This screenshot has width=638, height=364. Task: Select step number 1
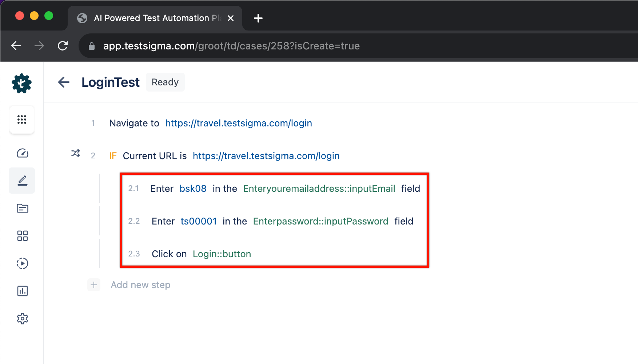click(x=93, y=123)
